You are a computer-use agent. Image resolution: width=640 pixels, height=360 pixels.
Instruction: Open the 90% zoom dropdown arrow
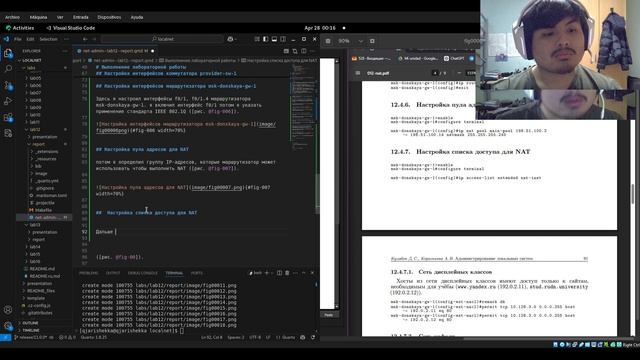pos(360,41)
